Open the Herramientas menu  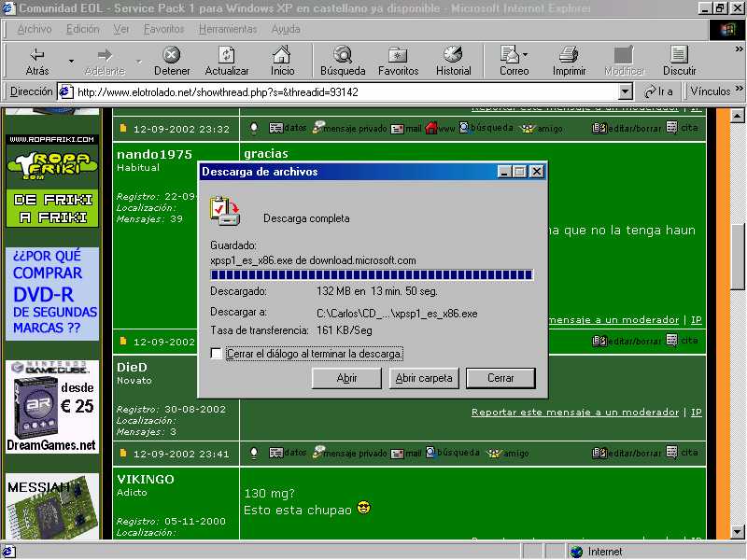tap(228, 29)
